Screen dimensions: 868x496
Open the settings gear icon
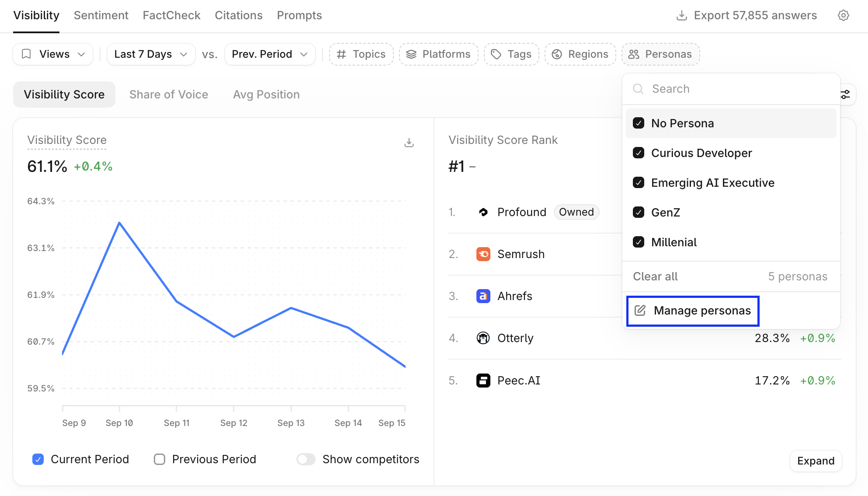pos(843,15)
